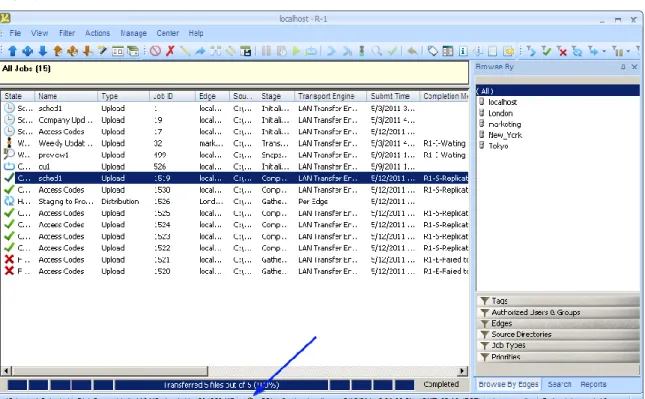Click the blue up-arrow upload icon in toolbar
The height and width of the screenshot is (399, 645).
12,51
